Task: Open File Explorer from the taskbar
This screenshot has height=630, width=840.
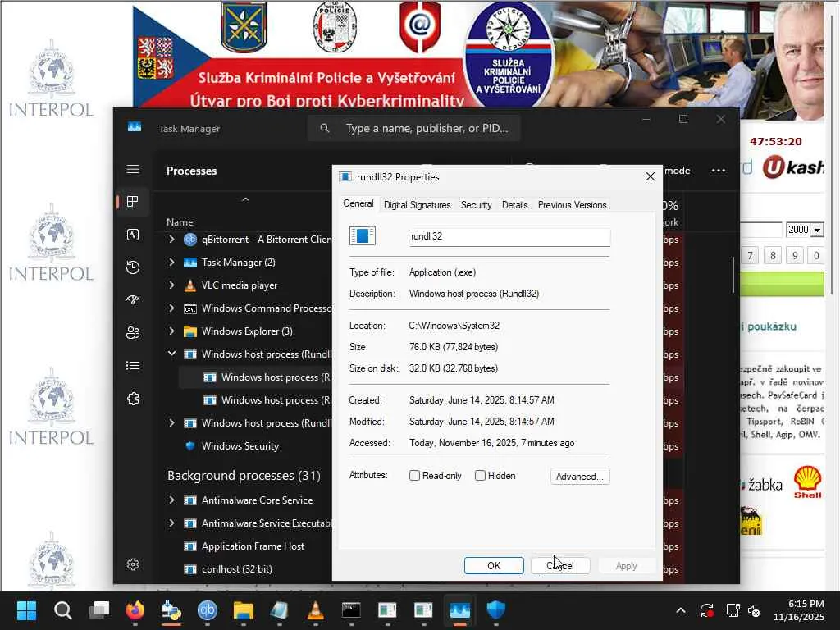Action: click(x=243, y=610)
